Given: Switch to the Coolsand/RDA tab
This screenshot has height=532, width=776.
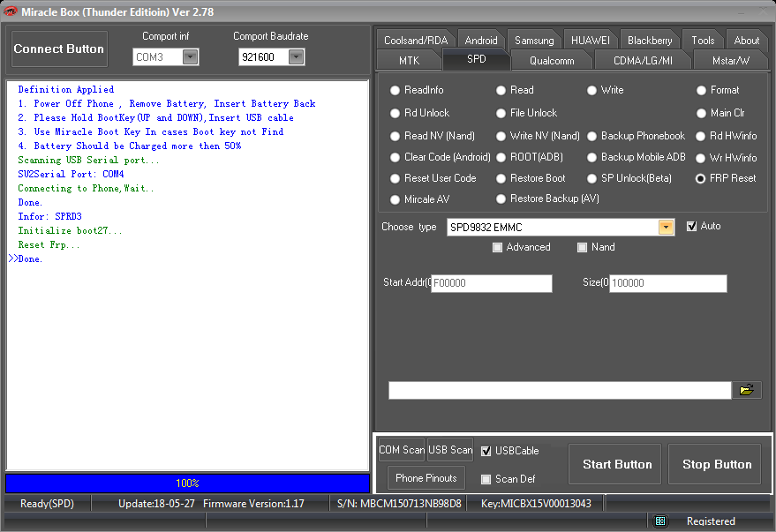Looking at the screenshot, I should [416, 40].
